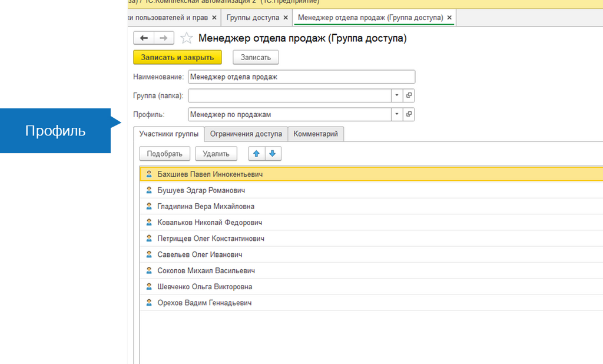Click user icon beside Орехов Вадим Геннадьевич
Screen dimensions: 603x364
pos(149,302)
